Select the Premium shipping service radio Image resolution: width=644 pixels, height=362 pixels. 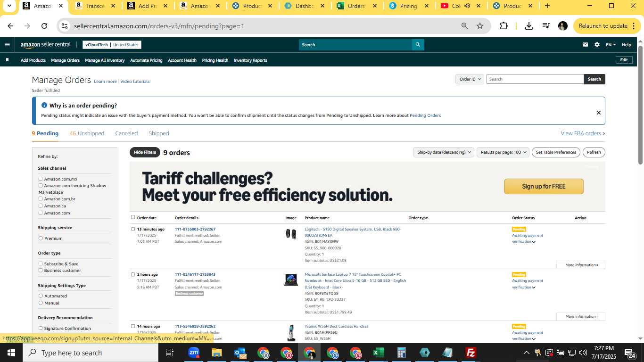pos(41,239)
